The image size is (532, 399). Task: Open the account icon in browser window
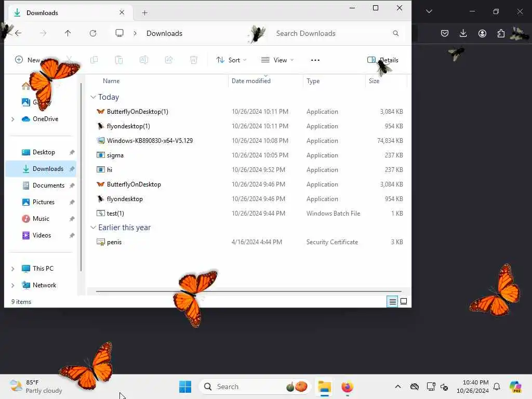[482, 33]
